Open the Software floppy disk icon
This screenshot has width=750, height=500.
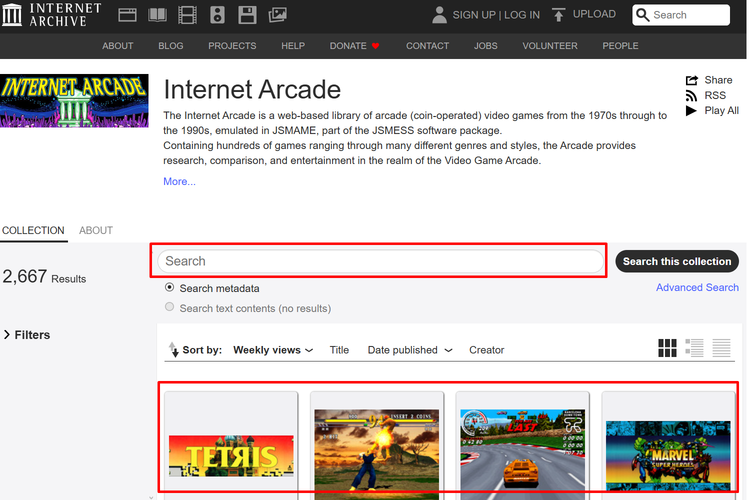[247, 15]
